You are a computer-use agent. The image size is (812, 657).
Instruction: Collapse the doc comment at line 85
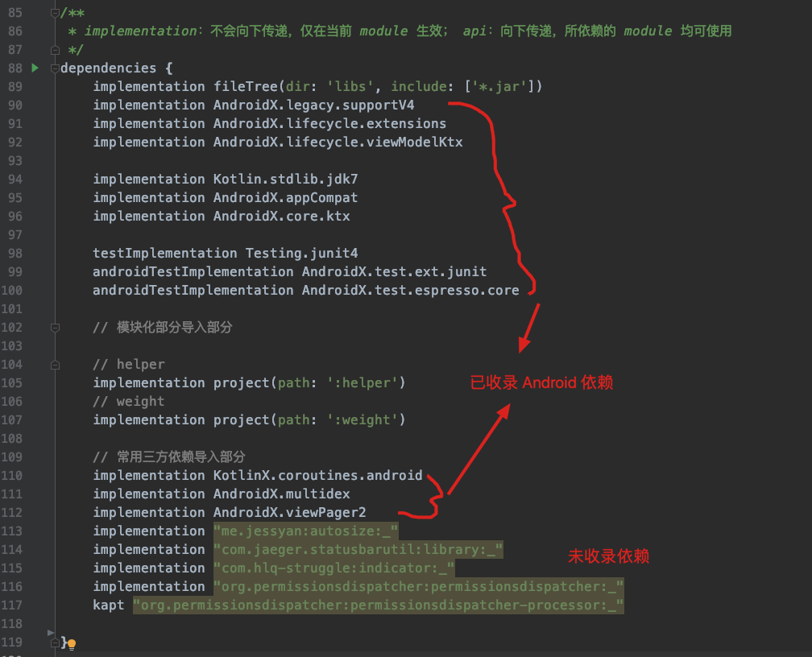[x=55, y=13]
